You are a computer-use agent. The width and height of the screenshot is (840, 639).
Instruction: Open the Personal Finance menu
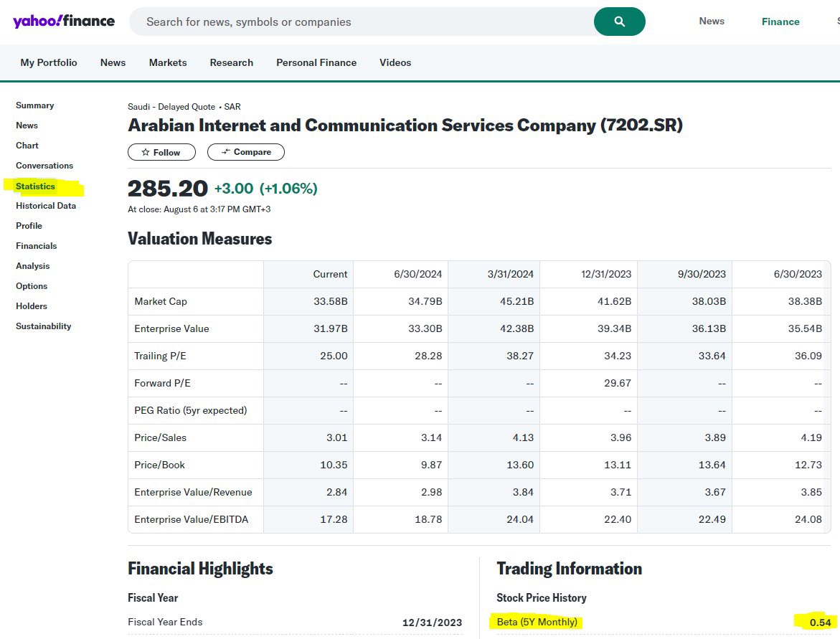pyautogui.click(x=316, y=62)
